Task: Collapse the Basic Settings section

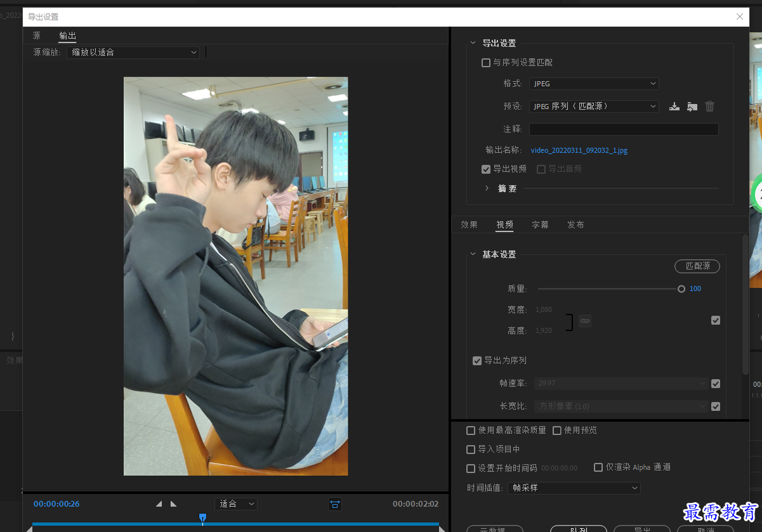Action: click(x=472, y=254)
